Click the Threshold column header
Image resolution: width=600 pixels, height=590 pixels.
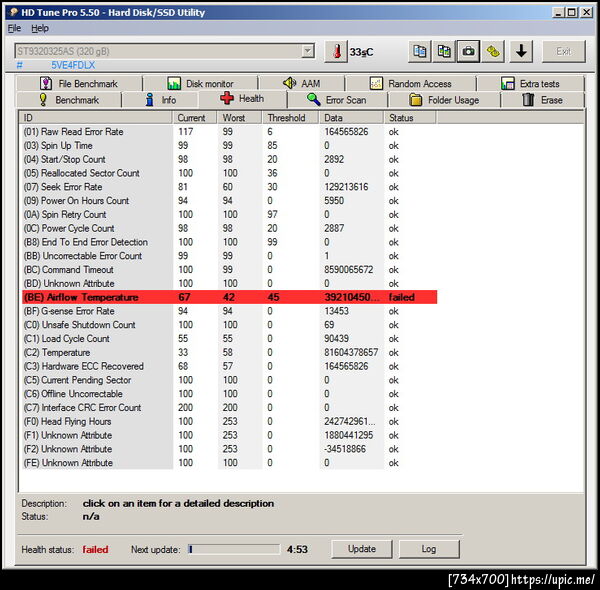(x=290, y=118)
